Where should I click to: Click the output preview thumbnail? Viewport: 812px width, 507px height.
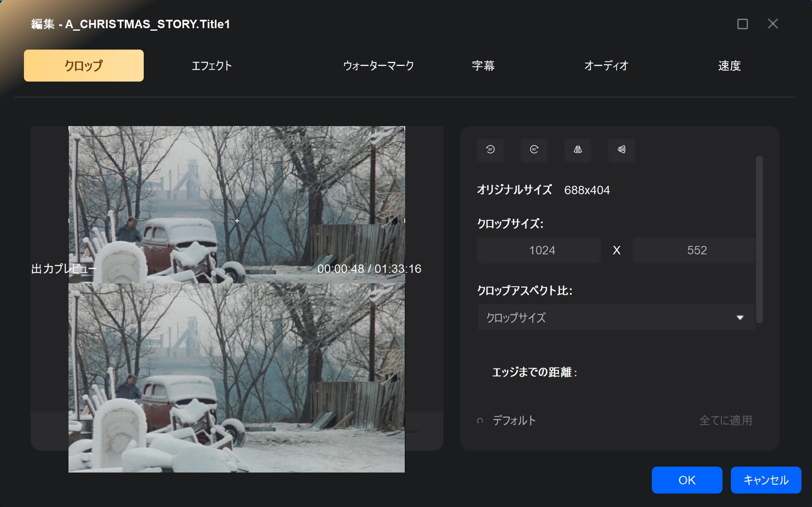237,378
